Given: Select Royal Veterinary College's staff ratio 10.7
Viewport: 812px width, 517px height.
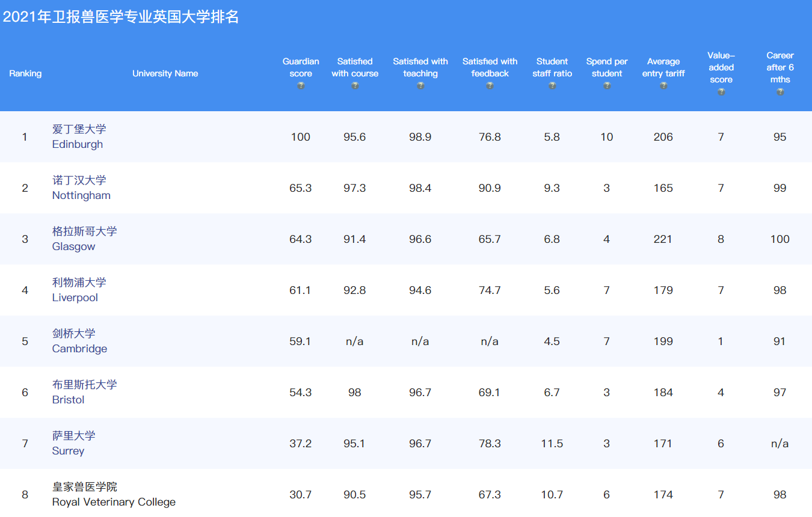Looking at the screenshot, I should 552,495.
